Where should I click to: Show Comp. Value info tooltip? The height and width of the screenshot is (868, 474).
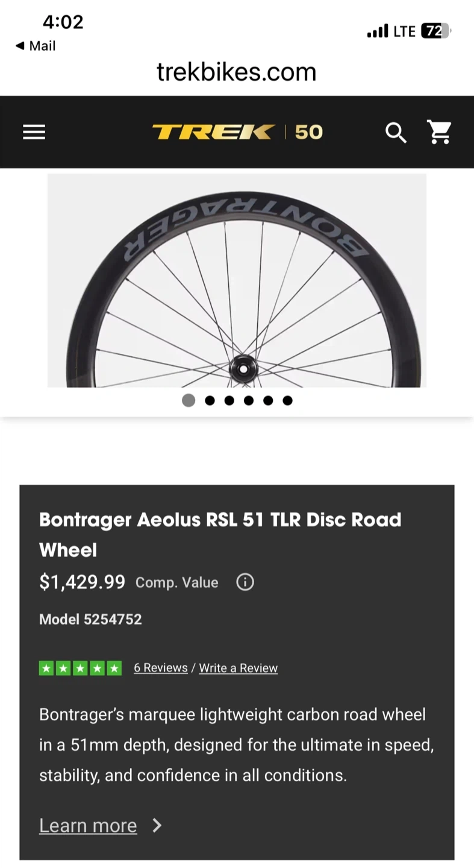coord(245,582)
